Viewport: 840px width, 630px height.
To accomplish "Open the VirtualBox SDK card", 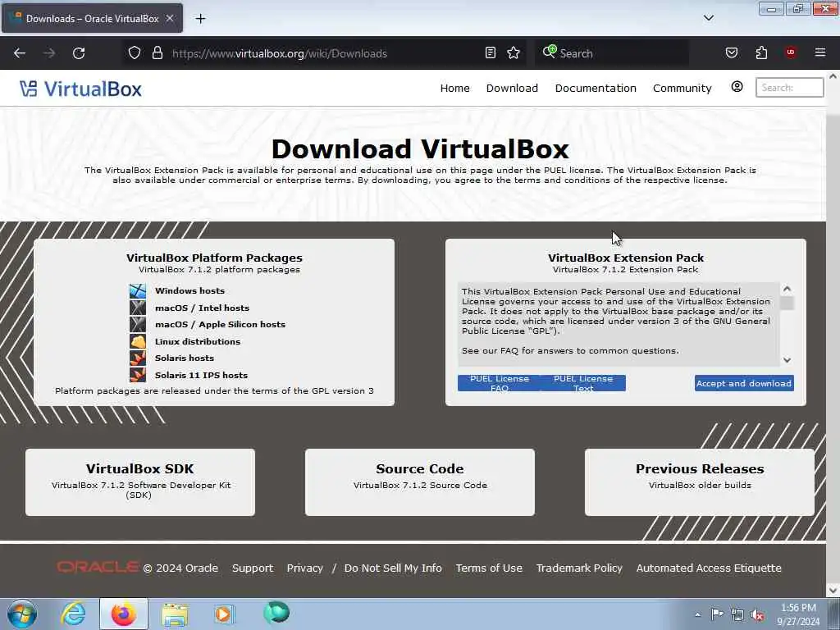I will [x=139, y=482].
